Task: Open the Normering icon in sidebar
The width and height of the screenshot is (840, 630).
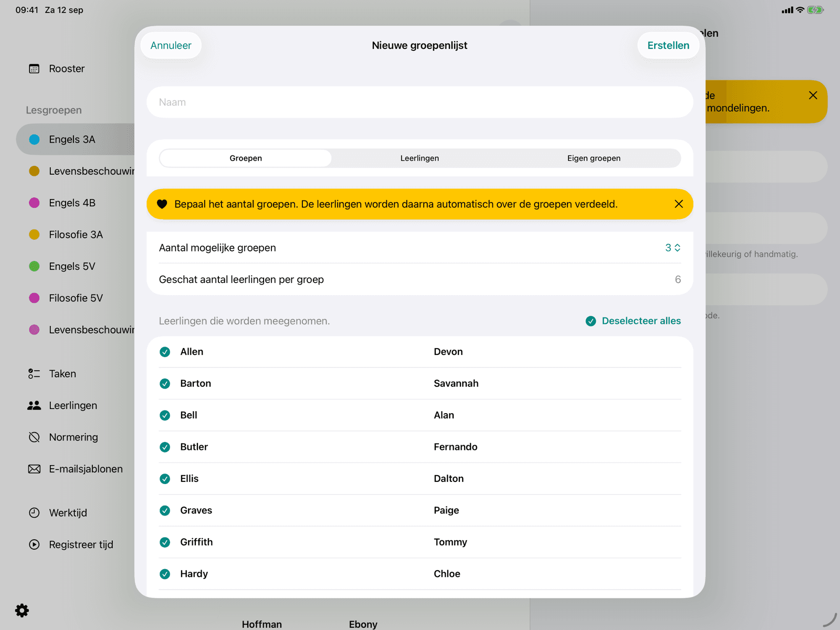Action: pyautogui.click(x=34, y=437)
